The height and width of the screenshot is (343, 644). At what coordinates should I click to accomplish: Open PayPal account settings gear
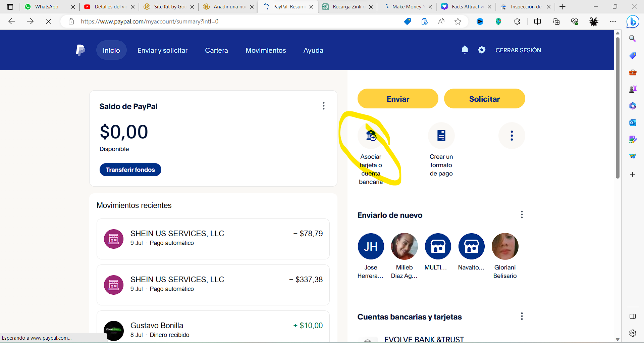(x=482, y=50)
